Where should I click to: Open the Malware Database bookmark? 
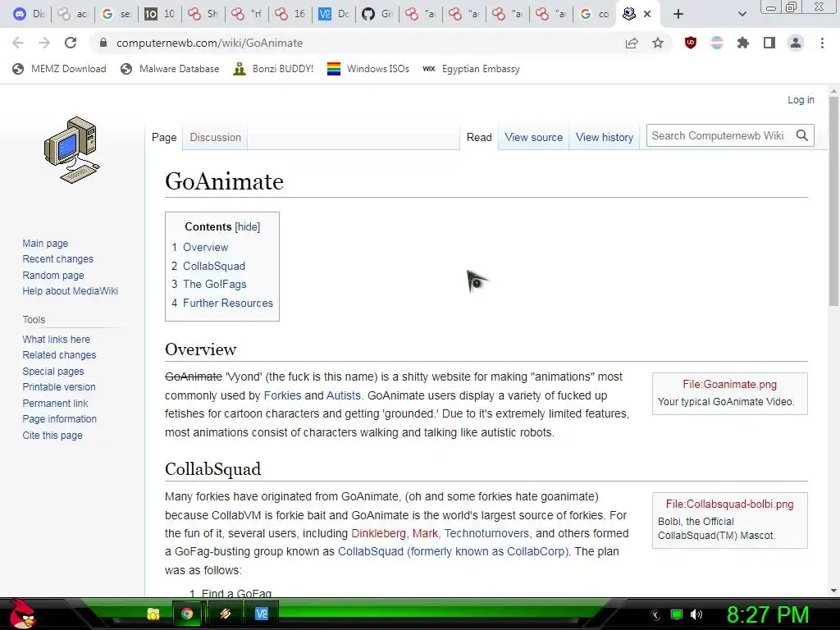tap(171, 69)
